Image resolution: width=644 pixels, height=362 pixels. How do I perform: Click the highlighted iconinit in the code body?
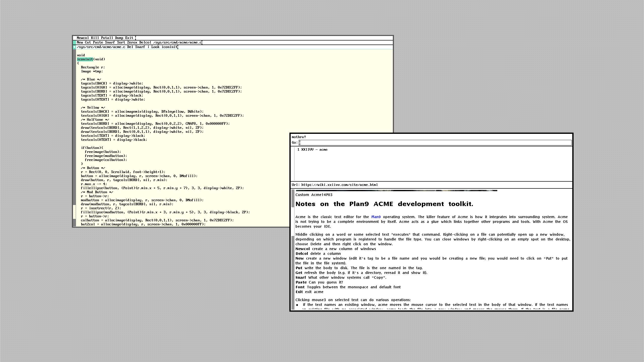click(x=85, y=59)
